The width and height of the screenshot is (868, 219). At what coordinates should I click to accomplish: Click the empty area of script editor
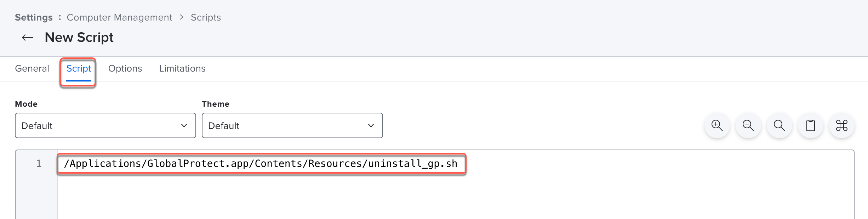click(425, 198)
